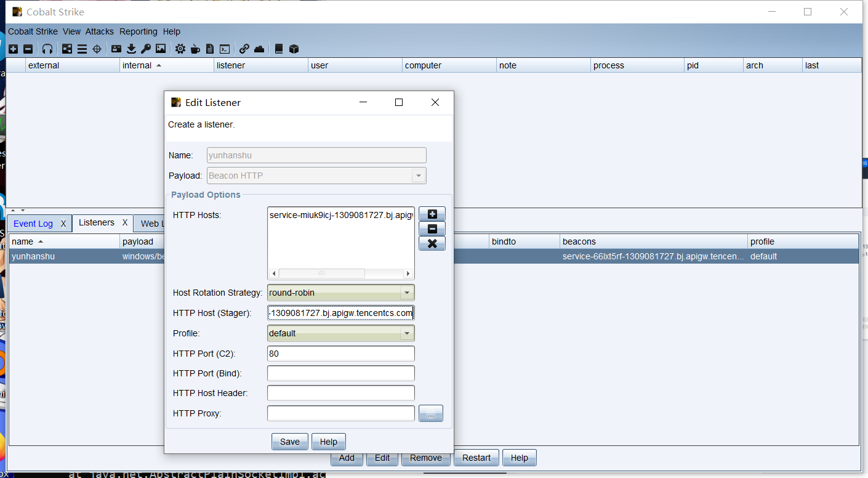Screen dimensions: 868x478
Task: Switch to Session Table view icon
Action: click(82, 49)
